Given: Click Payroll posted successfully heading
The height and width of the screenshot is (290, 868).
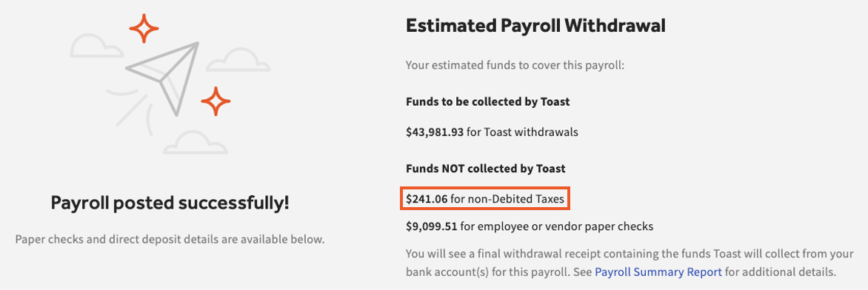Looking at the screenshot, I should (x=170, y=203).
